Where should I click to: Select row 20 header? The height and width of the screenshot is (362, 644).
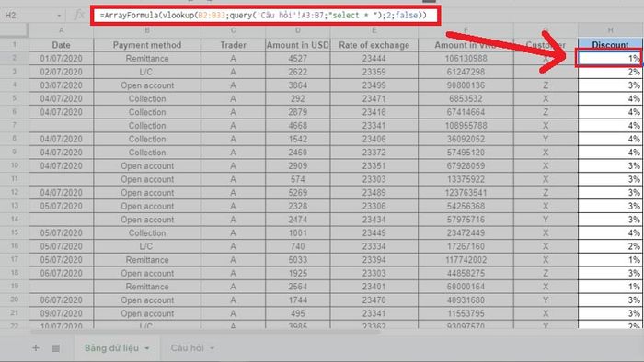[x=15, y=300]
